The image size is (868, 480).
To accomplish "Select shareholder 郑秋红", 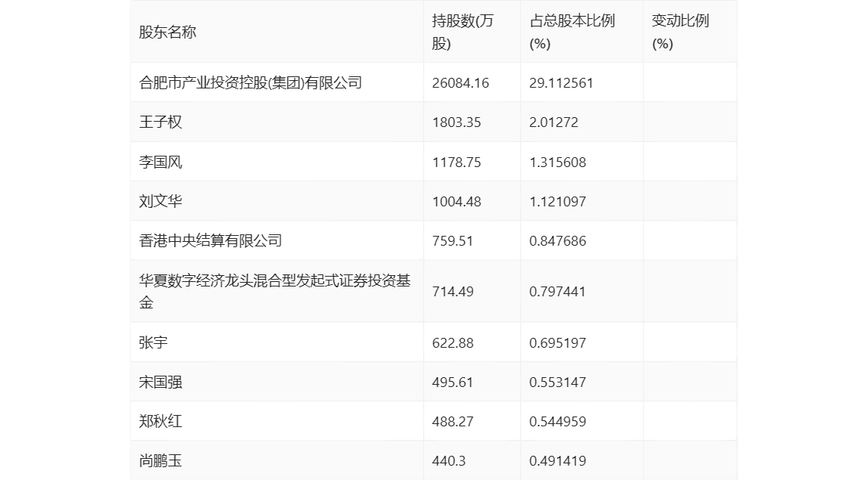I will tap(160, 421).
